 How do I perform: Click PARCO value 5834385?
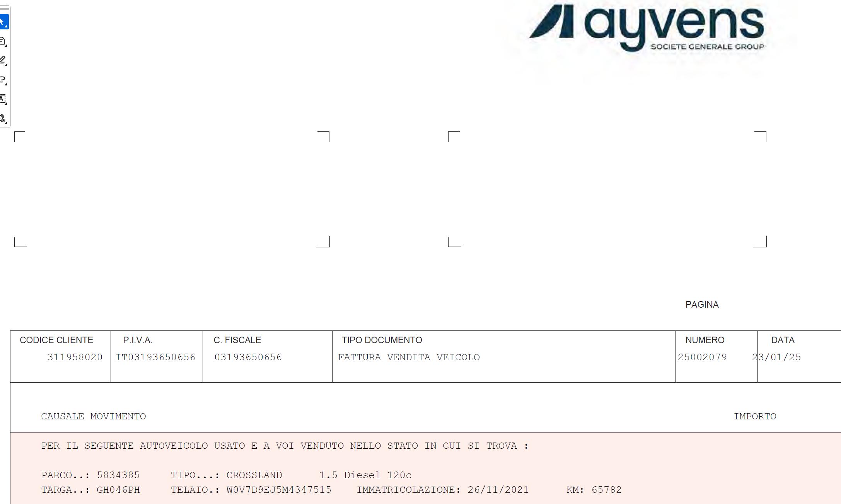point(118,475)
